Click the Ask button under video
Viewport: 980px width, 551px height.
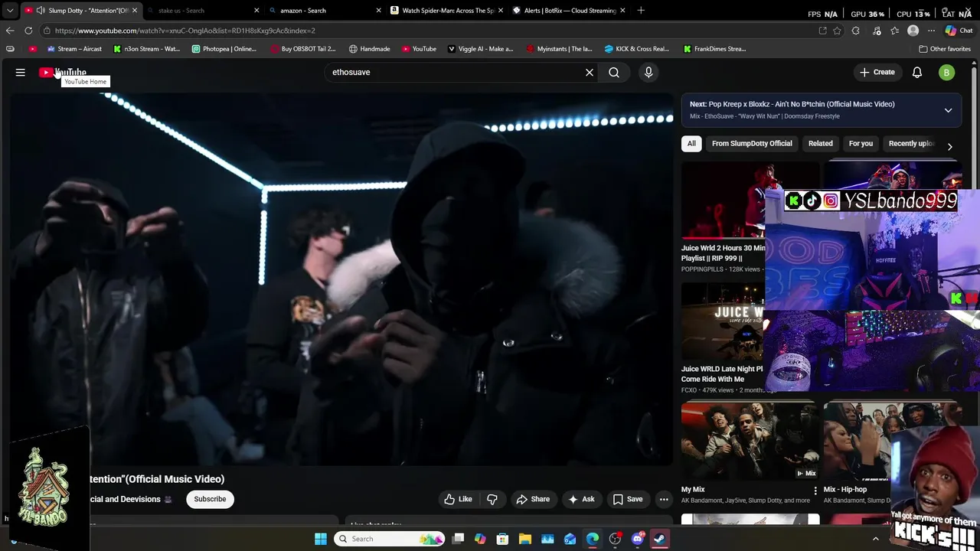tap(581, 499)
